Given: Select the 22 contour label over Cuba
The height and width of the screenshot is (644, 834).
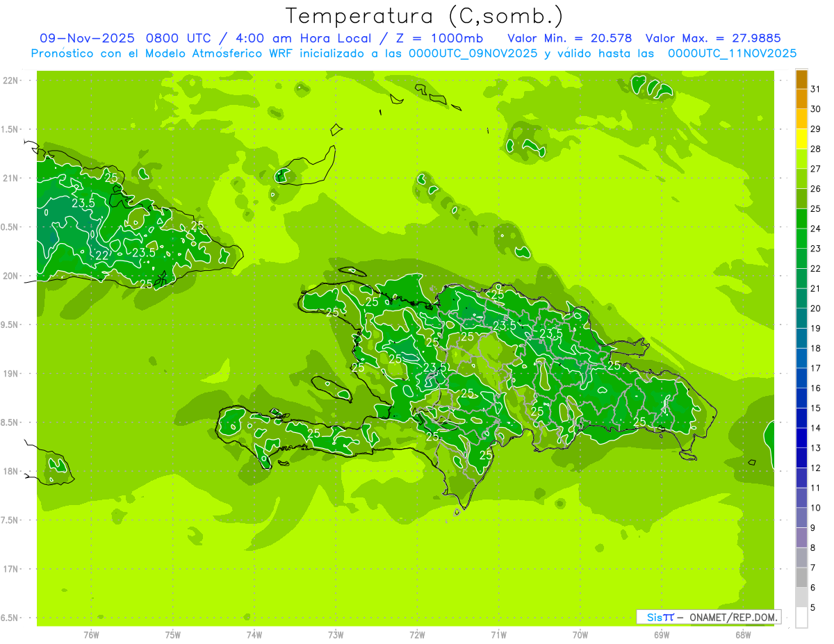Looking at the screenshot, I should pos(101,256).
